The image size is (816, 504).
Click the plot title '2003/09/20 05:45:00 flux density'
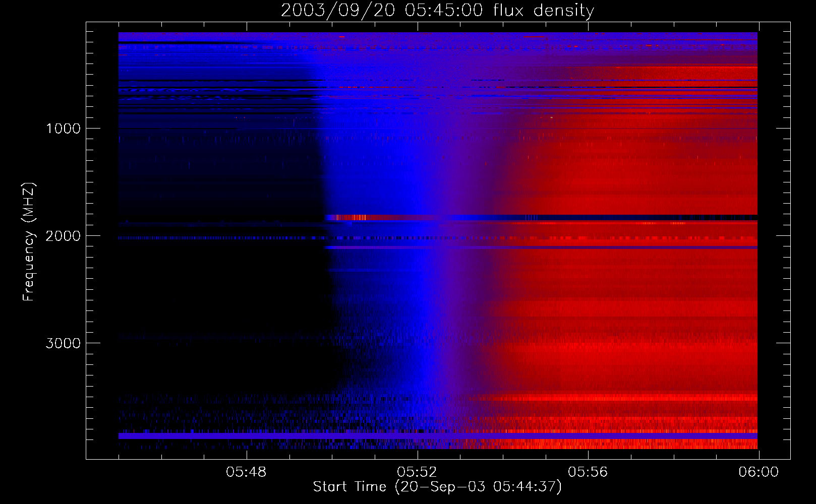click(437, 10)
